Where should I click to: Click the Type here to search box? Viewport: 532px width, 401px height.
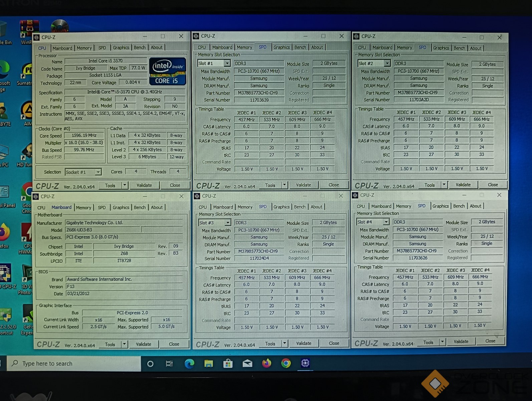tap(74, 364)
